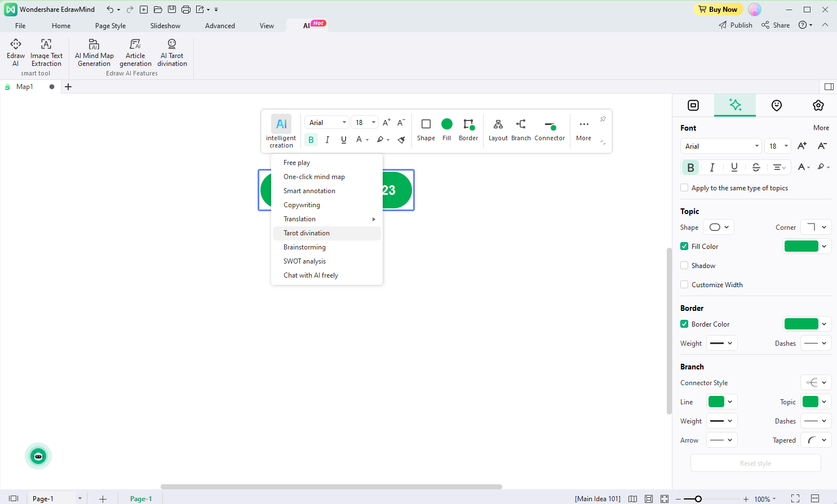The width and height of the screenshot is (837, 504).
Task: Click Reset style button
Action: coord(755,463)
